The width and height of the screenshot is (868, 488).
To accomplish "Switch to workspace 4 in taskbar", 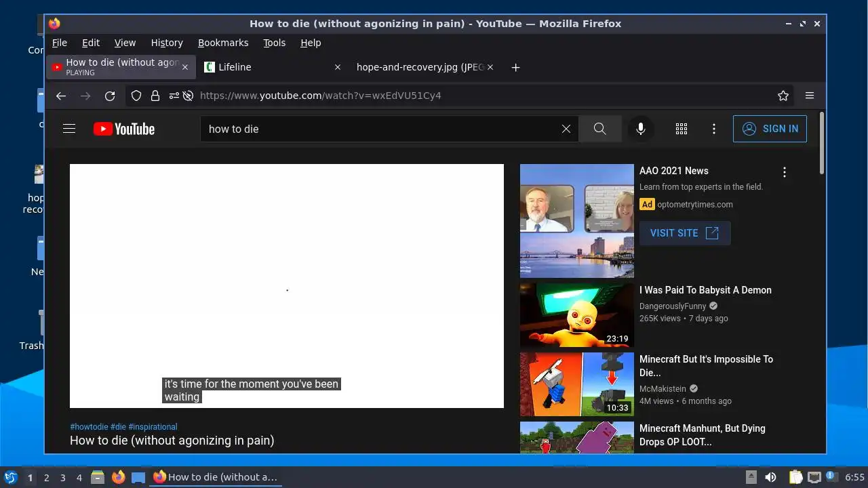I will pyautogui.click(x=79, y=478).
